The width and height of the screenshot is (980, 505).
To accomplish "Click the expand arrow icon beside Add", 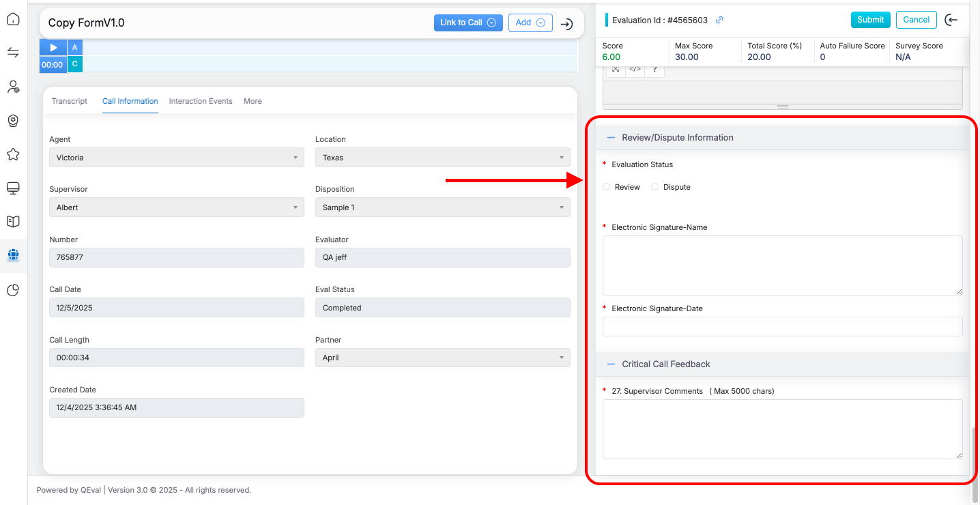I will pyautogui.click(x=566, y=24).
